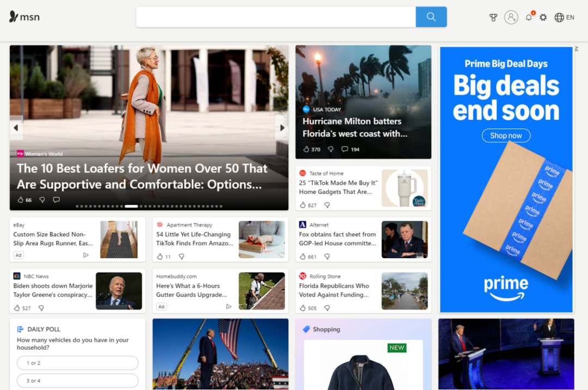This screenshot has height=390, width=588.
Task: Like the TikTok Made Me Buy It article
Action: pyautogui.click(x=308, y=205)
